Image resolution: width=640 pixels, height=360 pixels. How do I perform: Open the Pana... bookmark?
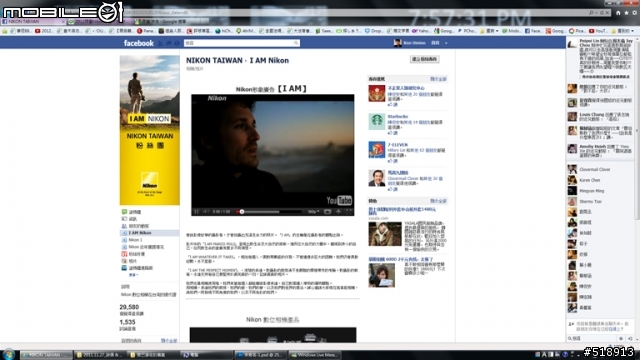[x=146, y=31]
